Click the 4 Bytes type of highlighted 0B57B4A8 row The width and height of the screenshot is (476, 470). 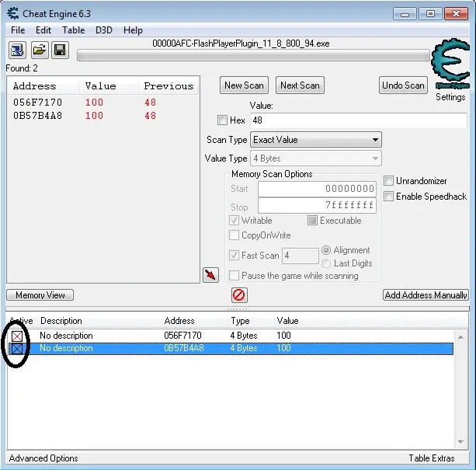tap(244, 348)
